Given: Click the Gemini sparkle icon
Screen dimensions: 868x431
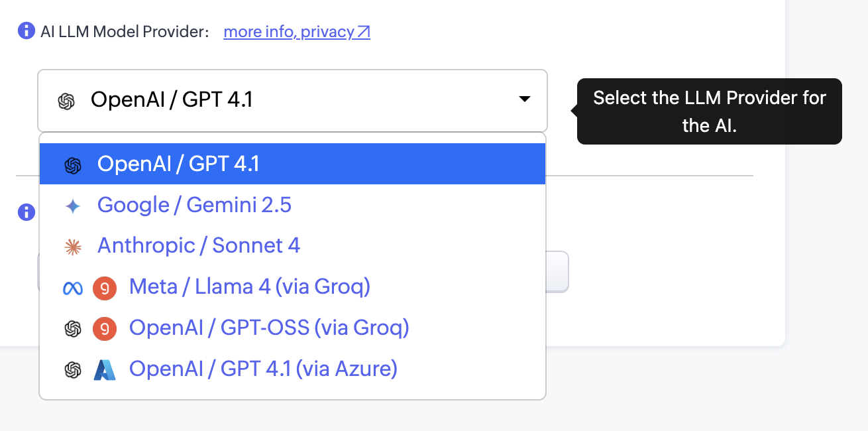Looking at the screenshot, I should [x=72, y=206].
